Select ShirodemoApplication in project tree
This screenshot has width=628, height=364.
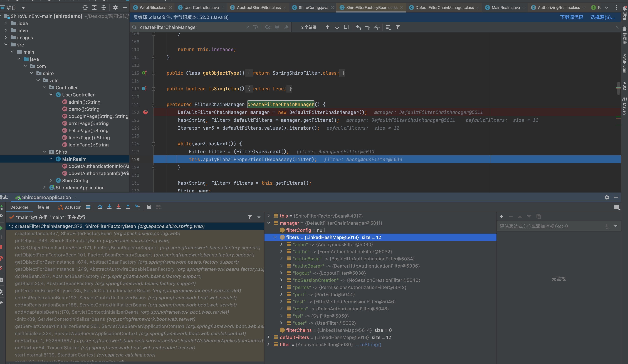(80, 188)
